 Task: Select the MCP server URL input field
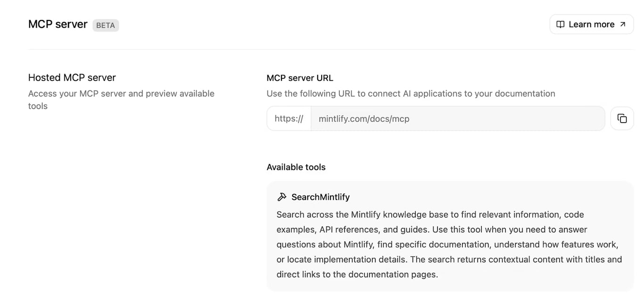(x=457, y=118)
